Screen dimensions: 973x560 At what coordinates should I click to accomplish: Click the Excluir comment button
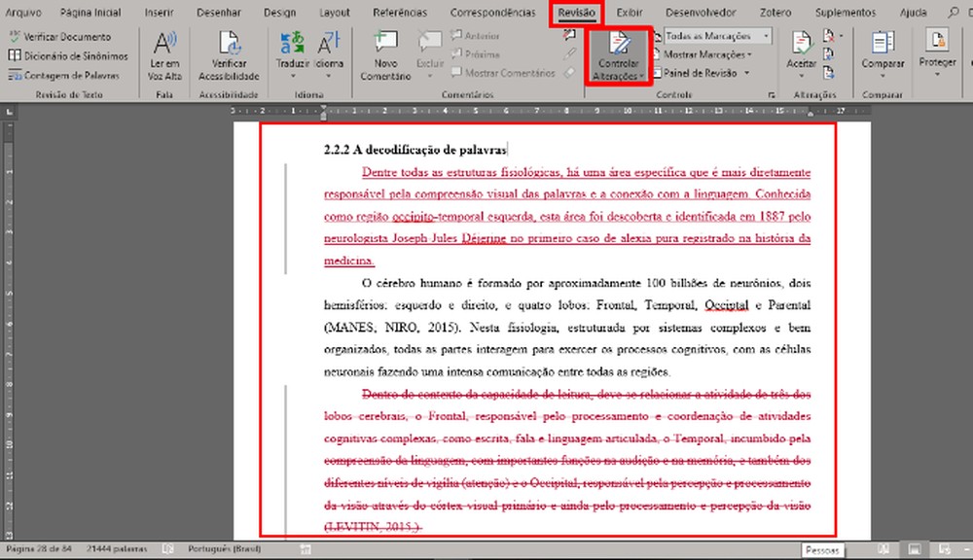tap(430, 50)
